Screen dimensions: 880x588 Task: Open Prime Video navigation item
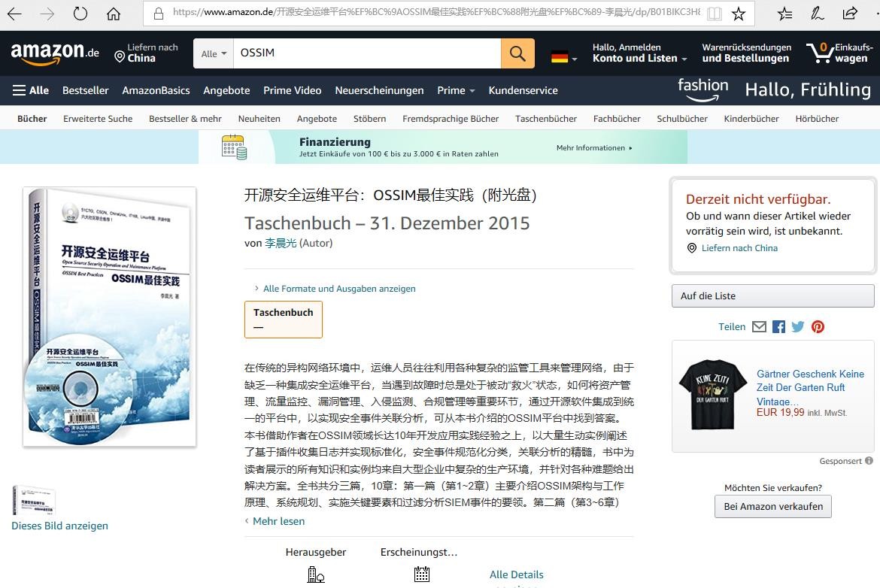293,90
